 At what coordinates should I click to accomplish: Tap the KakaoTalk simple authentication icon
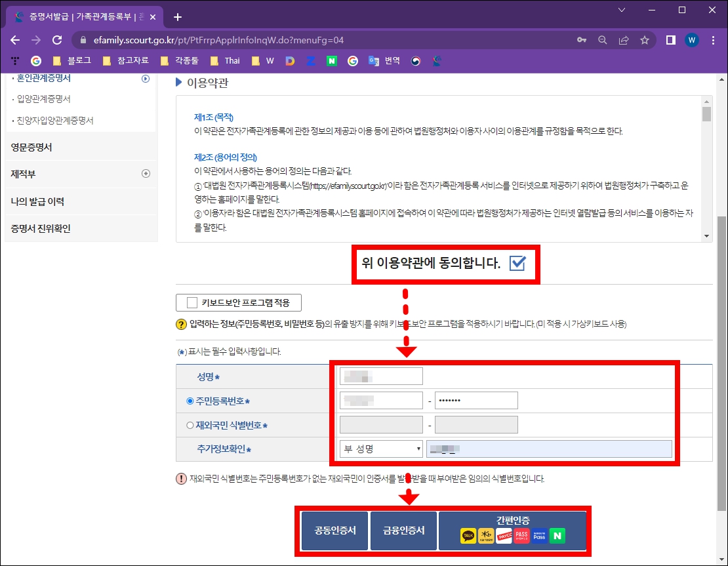[468, 535]
